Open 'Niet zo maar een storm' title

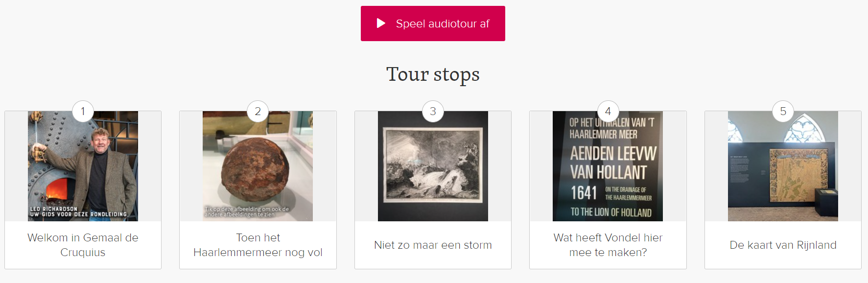(x=433, y=245)
